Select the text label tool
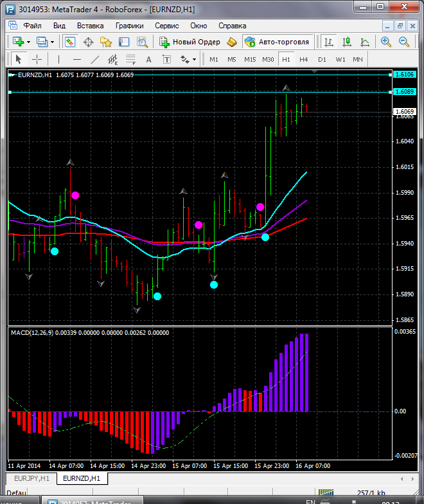The width and height of the screenshot is (424, 504). (x=148, y=59)
